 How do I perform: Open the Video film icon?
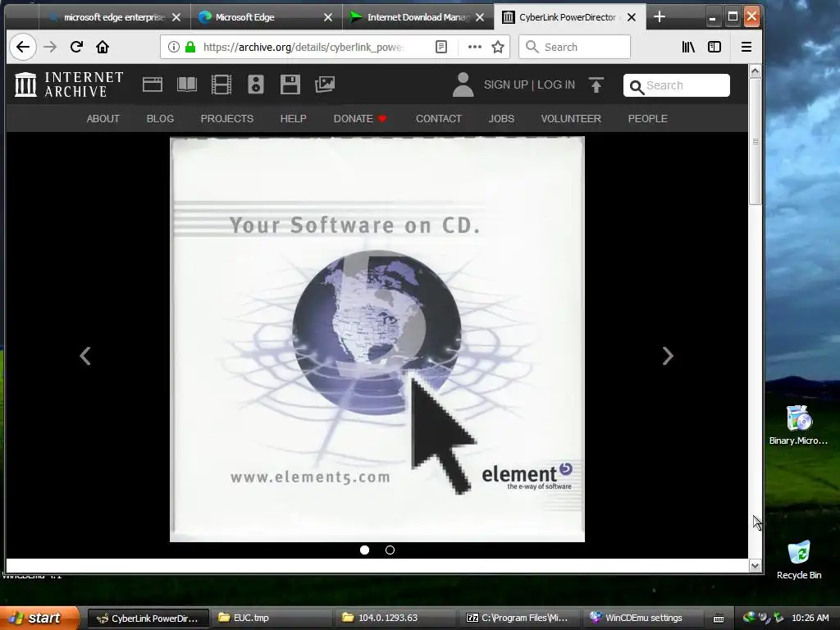pyautogui.click(x=221, y=84)
